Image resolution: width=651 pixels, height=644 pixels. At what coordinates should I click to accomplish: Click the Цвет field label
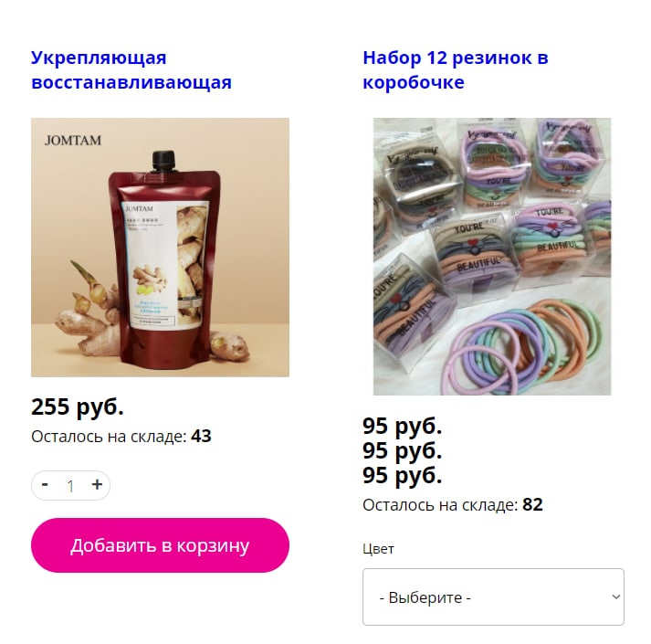tap(378, 549)
